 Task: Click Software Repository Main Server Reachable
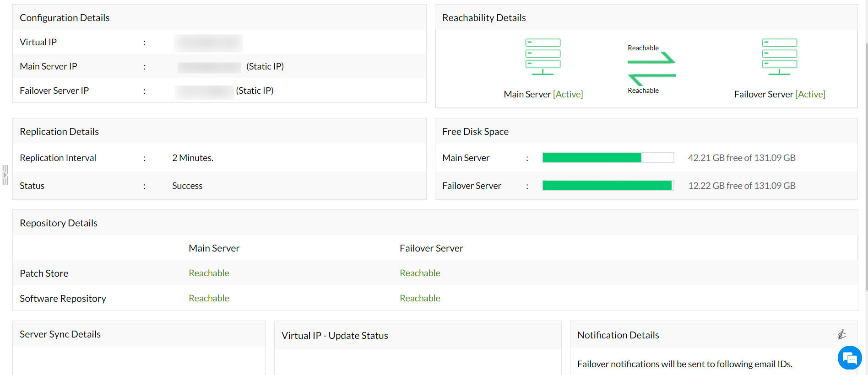(x=209, y=298)
